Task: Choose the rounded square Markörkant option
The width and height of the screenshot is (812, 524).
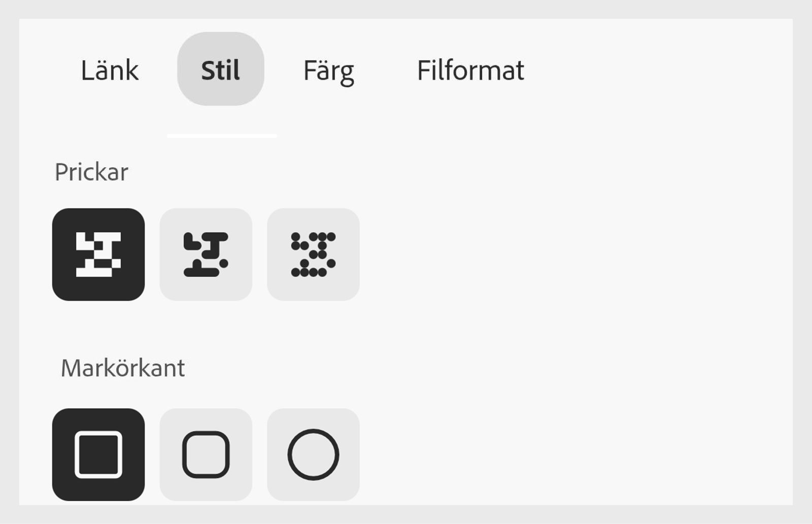Action: tap(206, 454)
